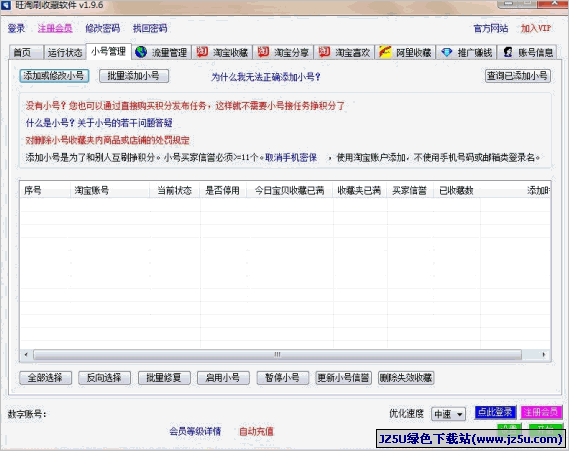569x451 pixels.
Task: Click the 全部选择 button
Action: tap(45, 378)
